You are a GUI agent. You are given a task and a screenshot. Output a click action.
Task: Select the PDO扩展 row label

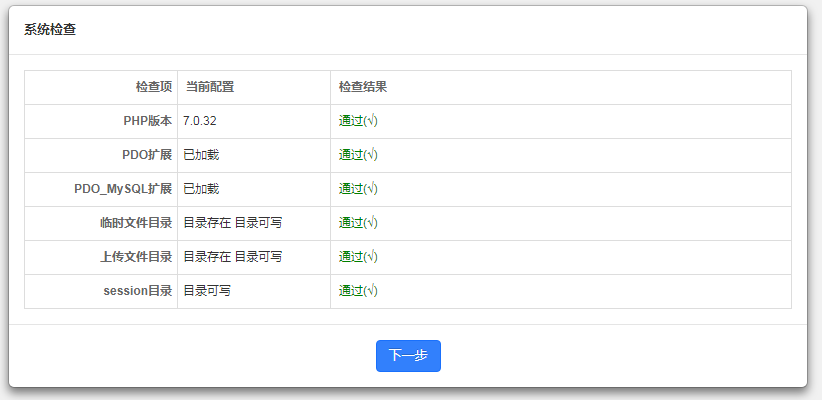(147, 155)
